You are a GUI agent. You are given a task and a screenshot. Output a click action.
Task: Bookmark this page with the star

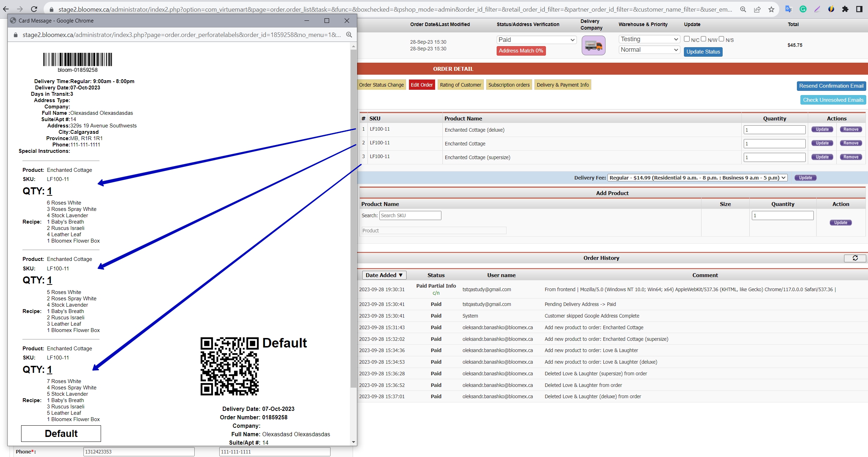click(771, 10)
